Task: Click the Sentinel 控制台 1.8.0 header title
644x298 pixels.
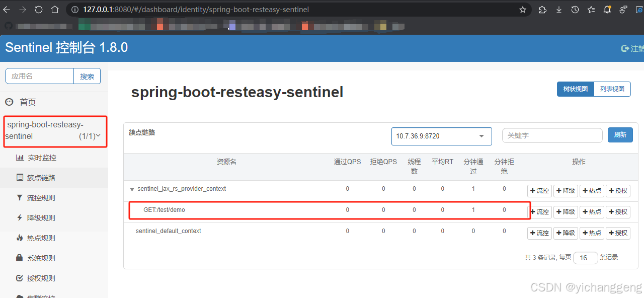Action: pos(66,48)
